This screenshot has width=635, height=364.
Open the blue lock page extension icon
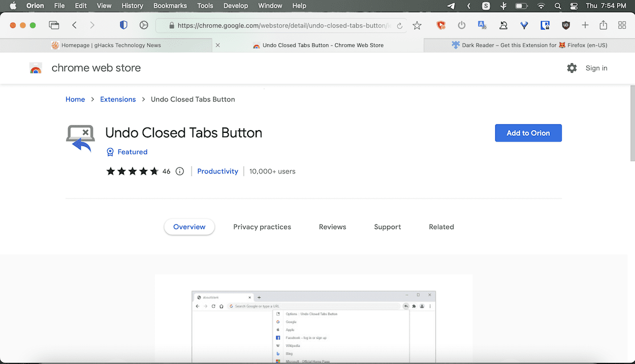pyautogui.click(x=545, y=25)
